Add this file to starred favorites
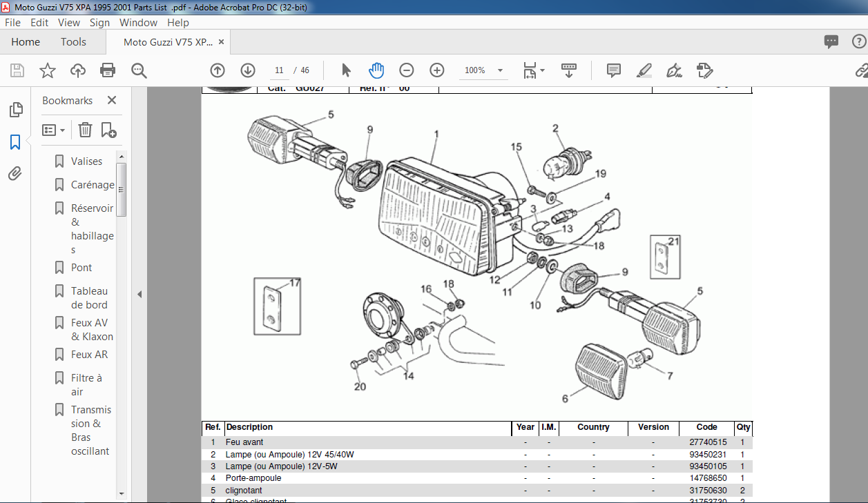 pos(48,70)
